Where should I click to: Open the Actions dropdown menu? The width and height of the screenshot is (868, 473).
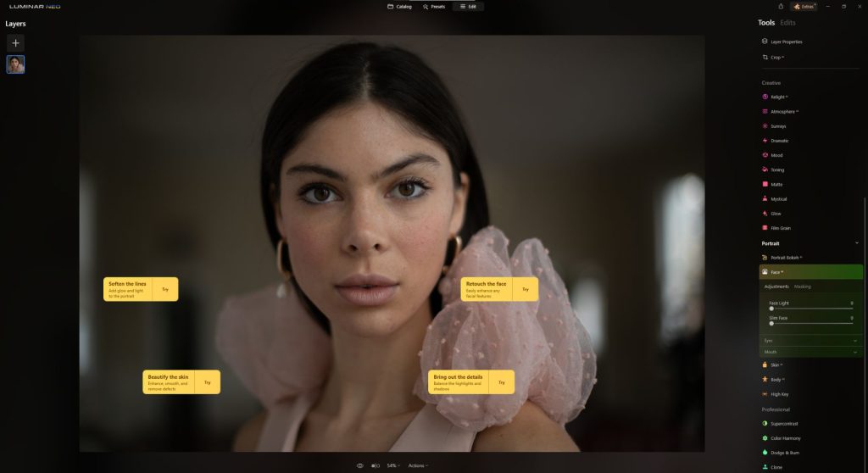pyautogui.click(x=418, y=466)
